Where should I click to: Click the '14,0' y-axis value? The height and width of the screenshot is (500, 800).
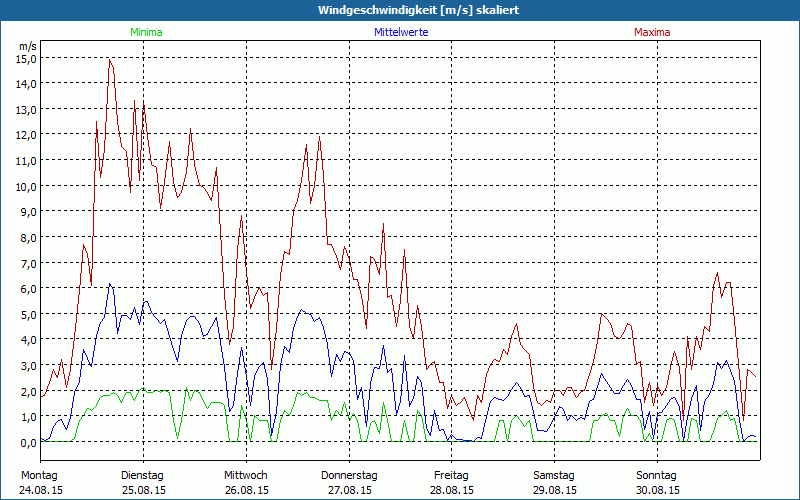[x=27, y=84]
